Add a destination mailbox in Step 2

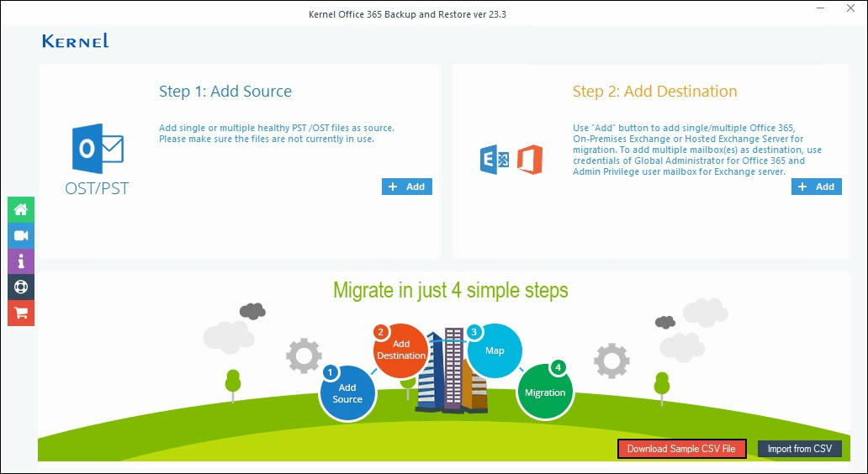coord(817,187)
